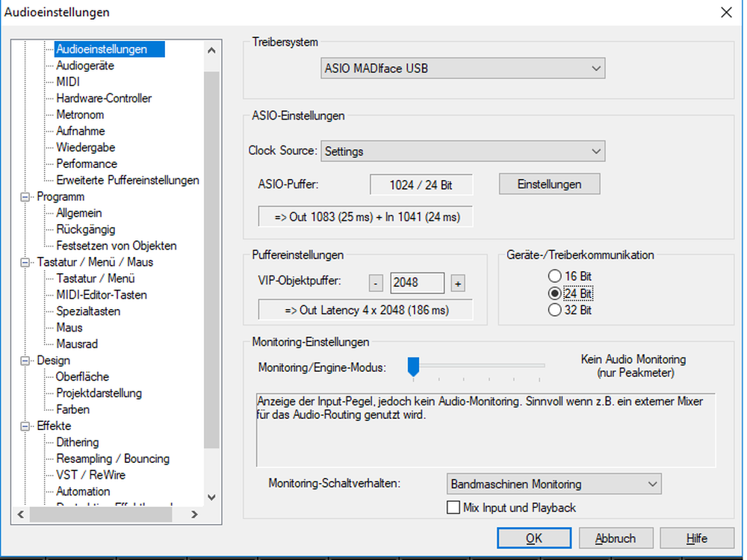747x560 pixels.
Task: Enable Mix Input und Playback
Action: pyautogui.click(x=453, y=508)
